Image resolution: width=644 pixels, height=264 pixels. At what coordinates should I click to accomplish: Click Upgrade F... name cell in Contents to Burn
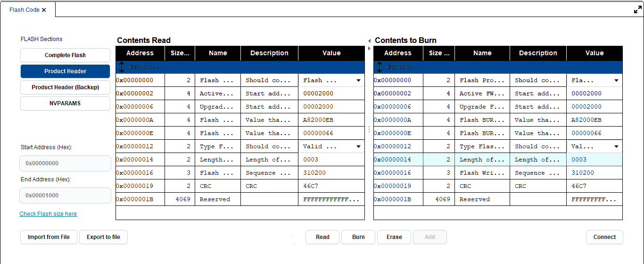pos(482,107)
